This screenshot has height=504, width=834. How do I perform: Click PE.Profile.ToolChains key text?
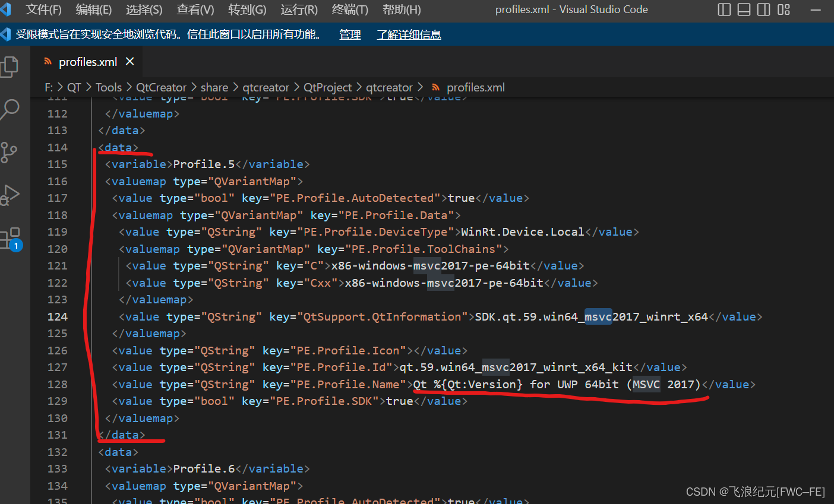(424, 249)
